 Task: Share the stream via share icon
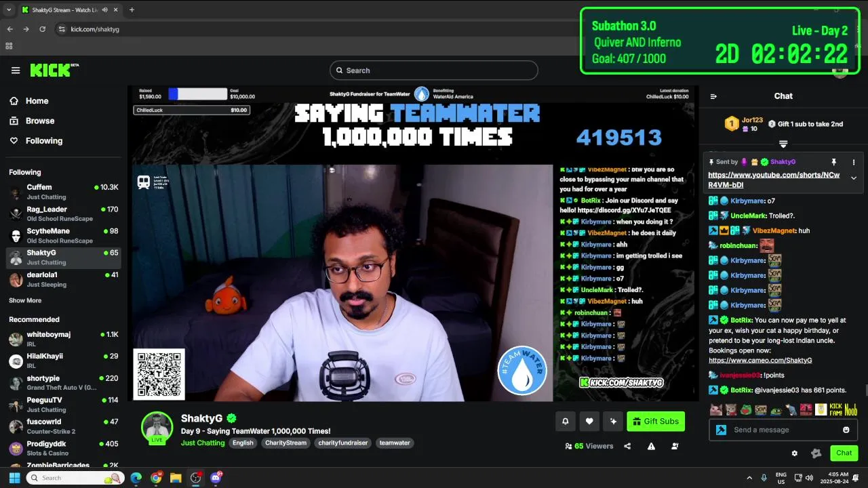click(627, 446)
